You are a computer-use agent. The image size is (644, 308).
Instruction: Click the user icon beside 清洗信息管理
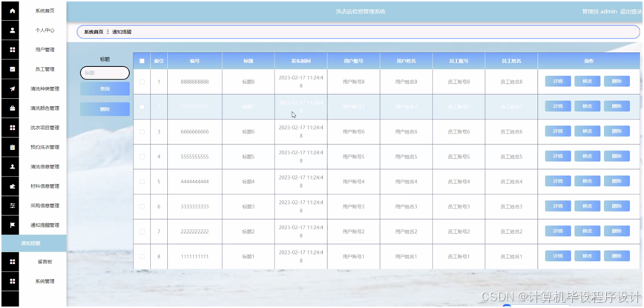[13, 166]
